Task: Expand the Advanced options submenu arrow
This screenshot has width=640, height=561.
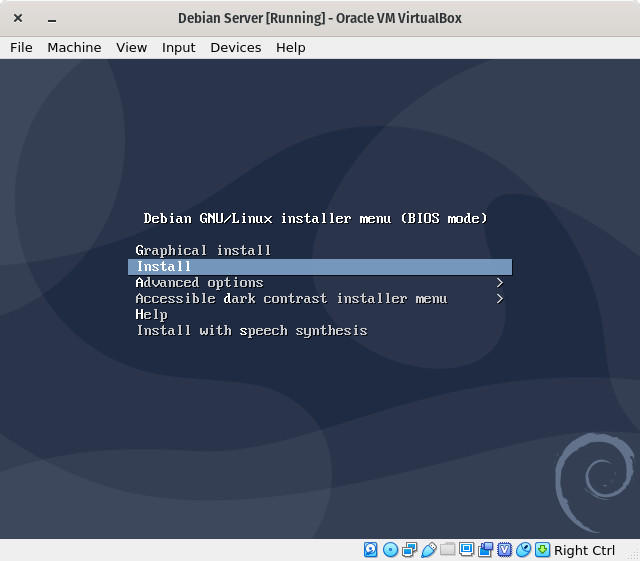Action: (500, 283)
